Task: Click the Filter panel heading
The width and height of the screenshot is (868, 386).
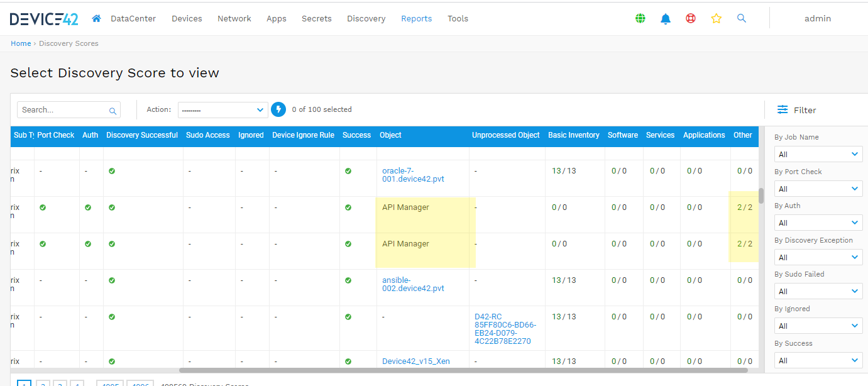Action: [x=805, y=110]
